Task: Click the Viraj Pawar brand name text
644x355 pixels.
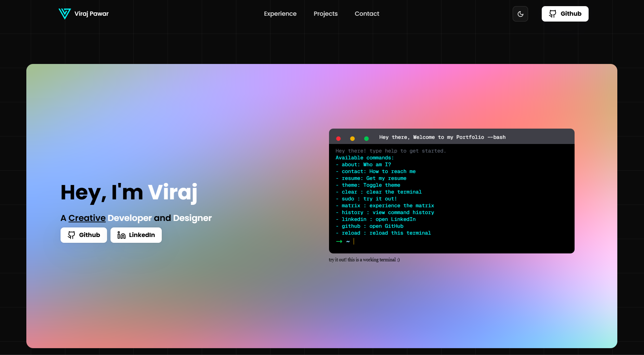Action: tap(91, 14)
